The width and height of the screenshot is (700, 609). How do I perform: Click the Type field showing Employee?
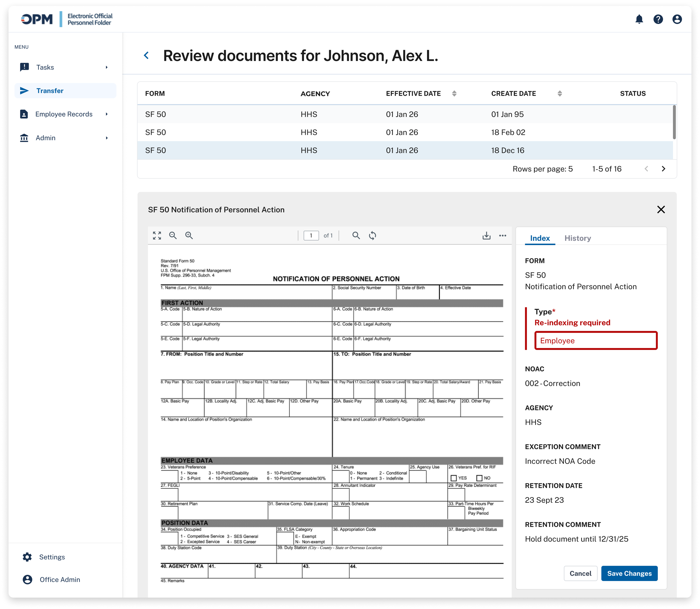(596, 340)
